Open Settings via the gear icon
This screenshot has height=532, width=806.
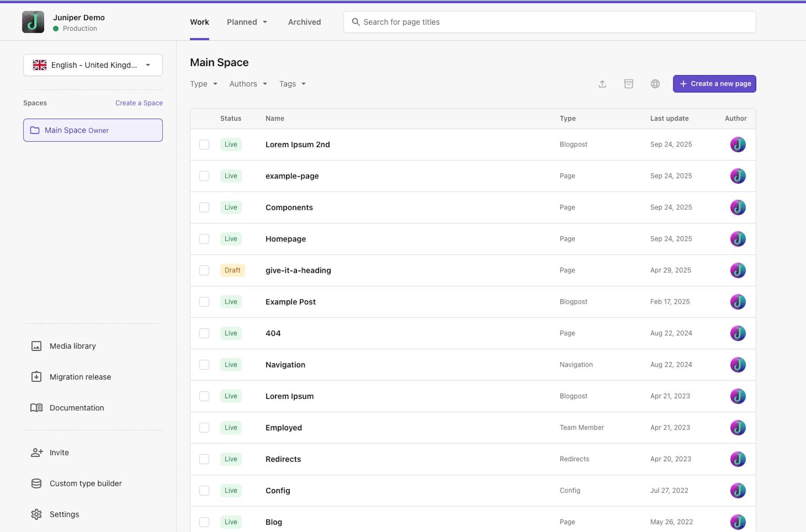[x=36, y=515]
